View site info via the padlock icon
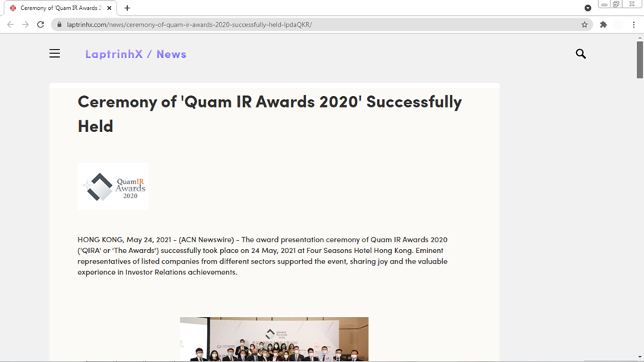The width and height of the screenshot is (644, 362). pos(59,24)
